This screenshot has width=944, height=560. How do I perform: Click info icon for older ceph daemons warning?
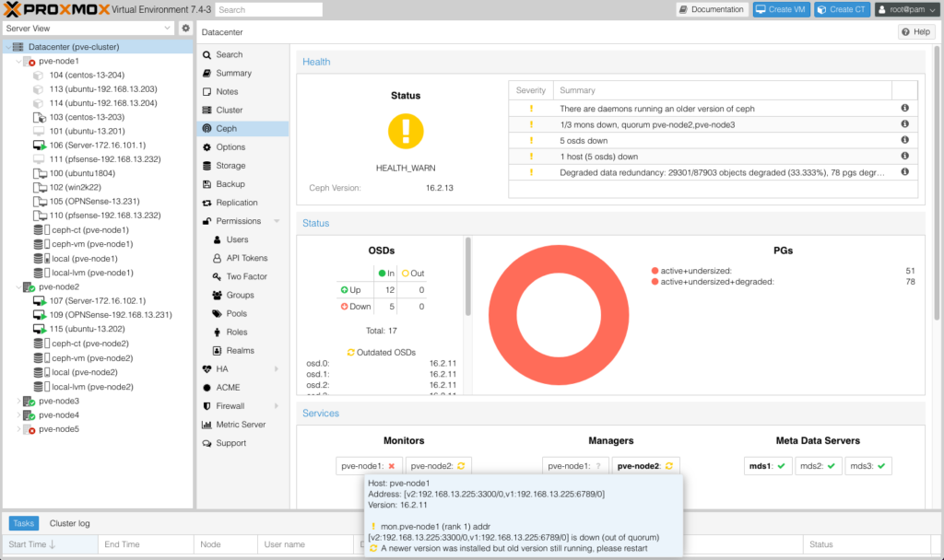pyautogui.click(x=904, y=109)
